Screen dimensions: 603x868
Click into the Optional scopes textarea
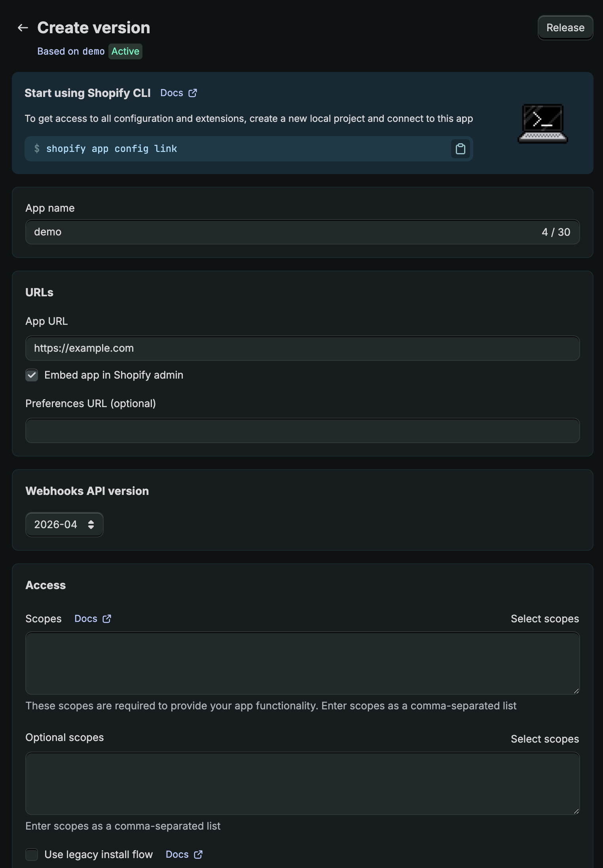pyautogui.click(x=303, y=783)
